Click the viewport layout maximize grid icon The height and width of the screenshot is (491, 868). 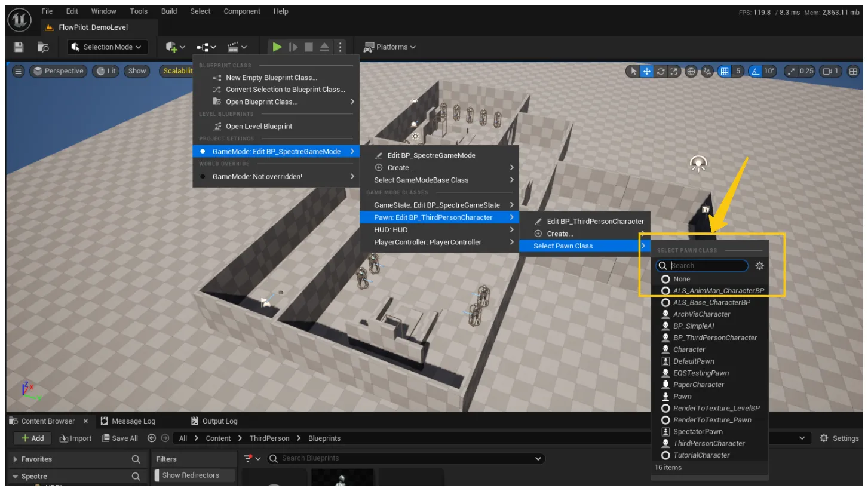click(x=852, y=71)
